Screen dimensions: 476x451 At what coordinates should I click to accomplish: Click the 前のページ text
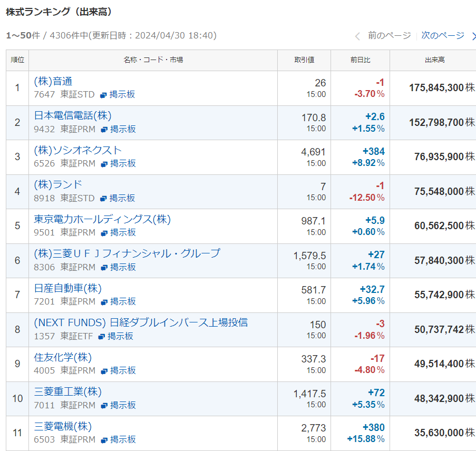tap(390, 35)
